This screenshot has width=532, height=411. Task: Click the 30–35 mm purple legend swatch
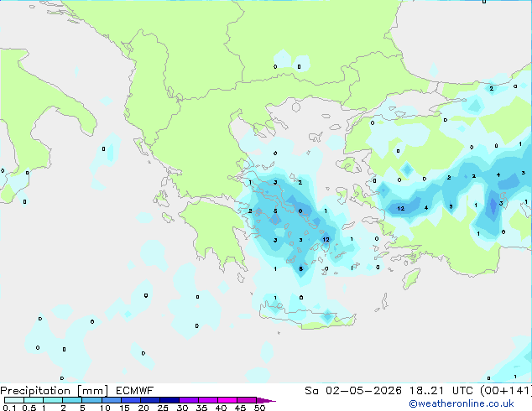189,400
